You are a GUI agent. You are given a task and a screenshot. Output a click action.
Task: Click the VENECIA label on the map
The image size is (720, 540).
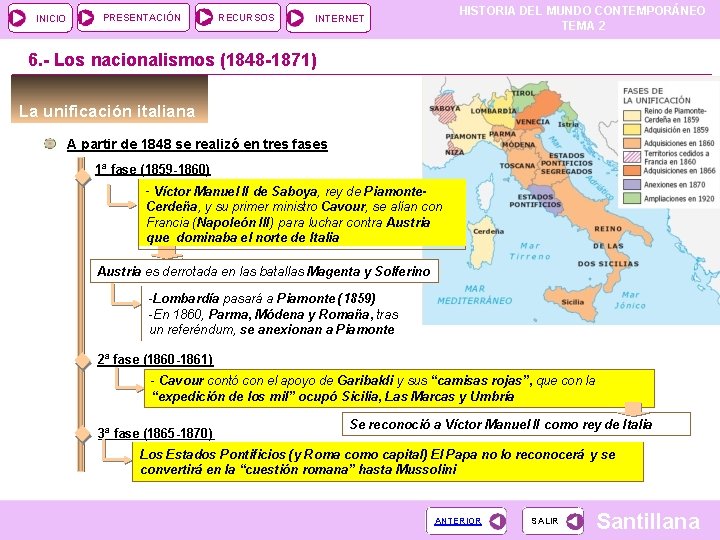coord(533,122)
